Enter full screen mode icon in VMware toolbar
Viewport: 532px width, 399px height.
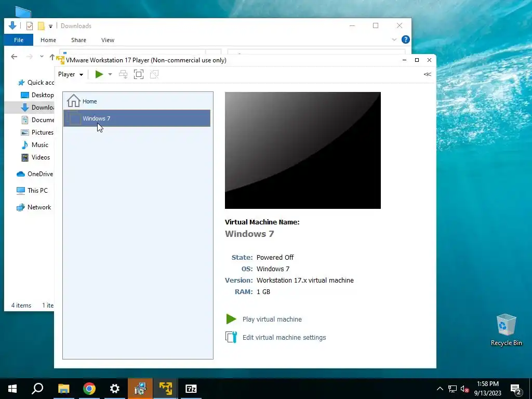(x=139, y=74)
